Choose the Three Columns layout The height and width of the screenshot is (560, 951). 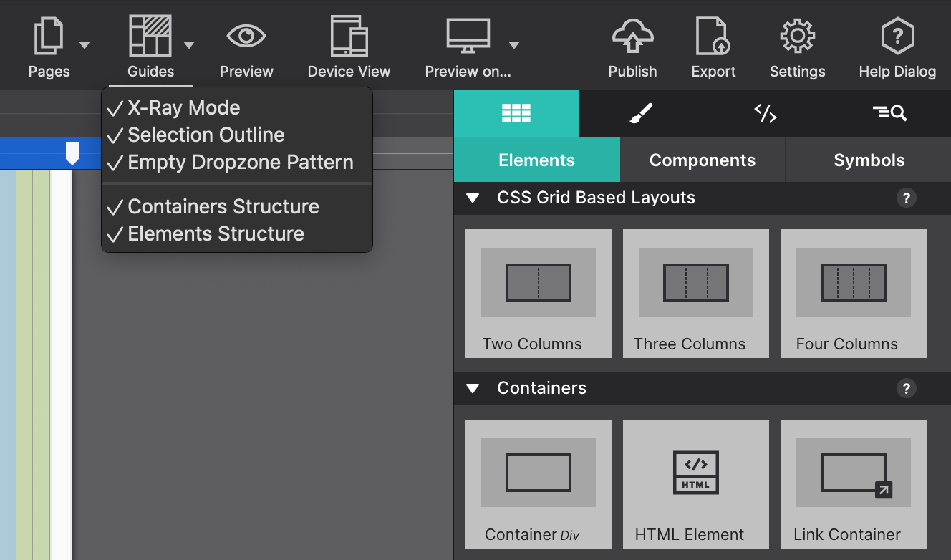click(x=696, y=294)
